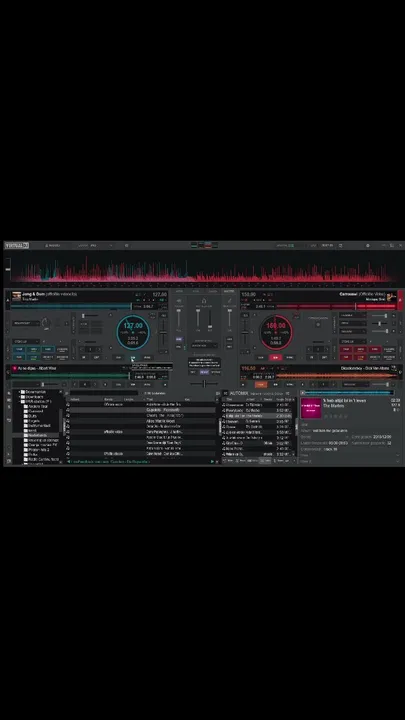The image size is (405, 720).
Task: Click the headphones icon in the mixer
Action: 204,301
